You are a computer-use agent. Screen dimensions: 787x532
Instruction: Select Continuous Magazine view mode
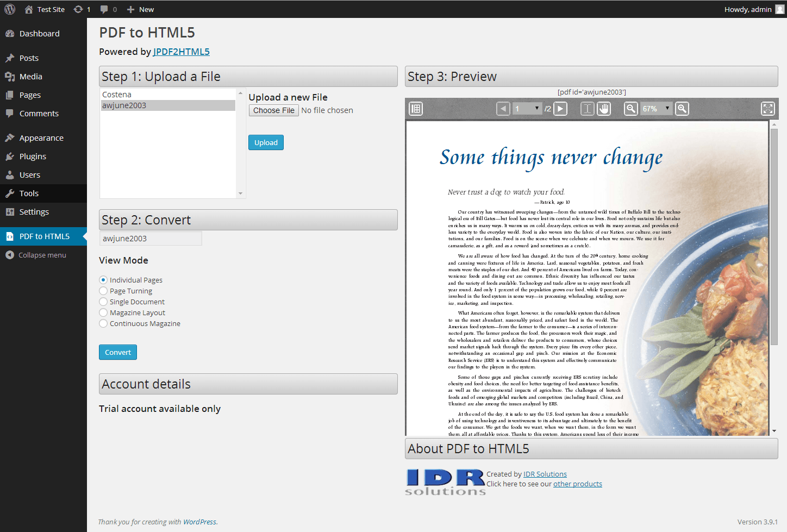point(103,323)
